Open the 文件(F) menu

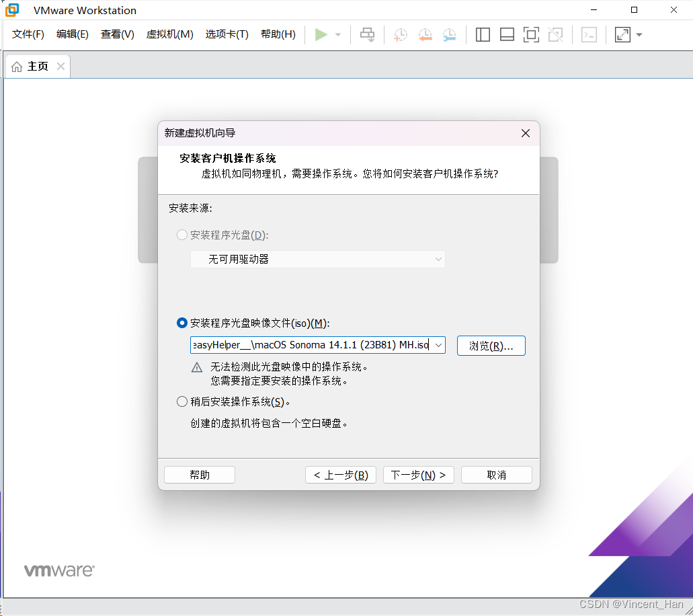point(28,34)
